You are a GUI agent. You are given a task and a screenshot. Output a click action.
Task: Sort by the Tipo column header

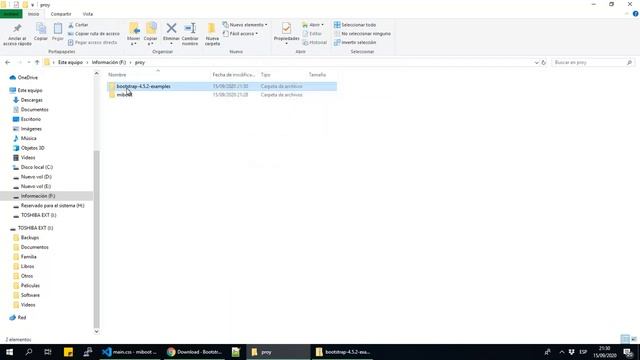tap(266, 75)
